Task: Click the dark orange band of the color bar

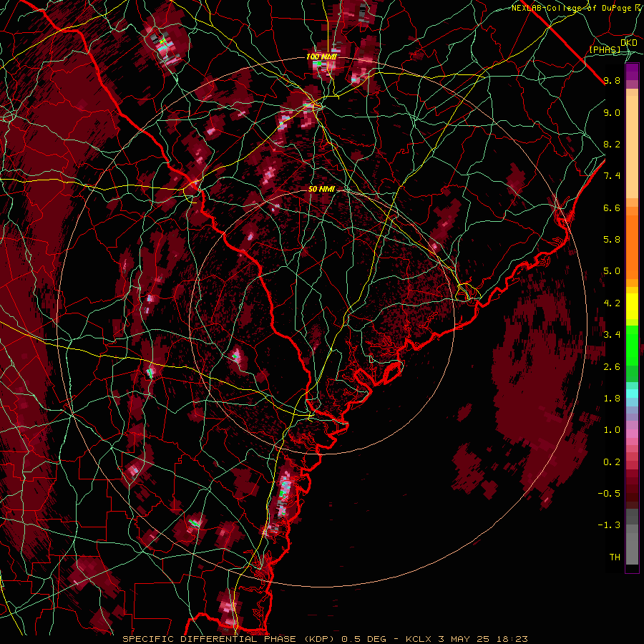Action: (632, 246)
